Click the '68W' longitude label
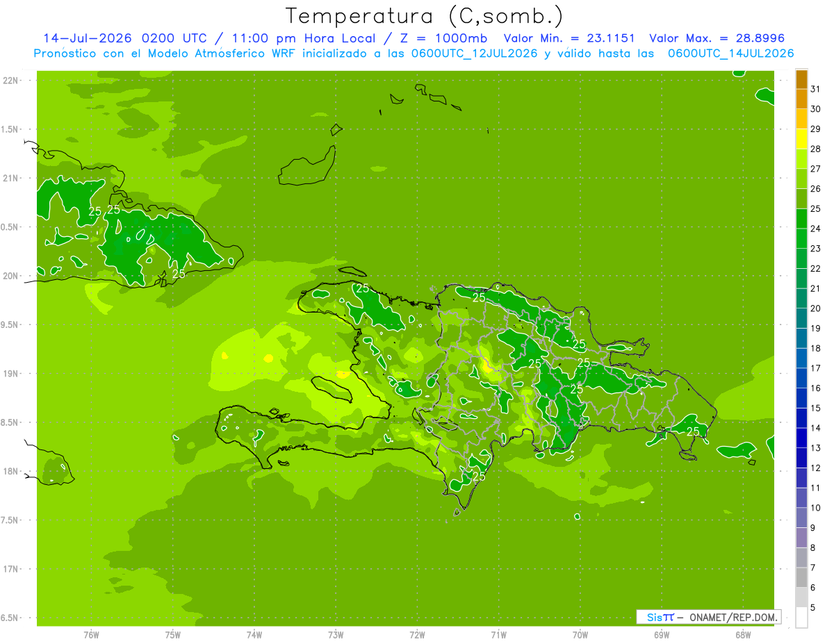The height and width of the screenshot is (644, 834). pos(743,635)
